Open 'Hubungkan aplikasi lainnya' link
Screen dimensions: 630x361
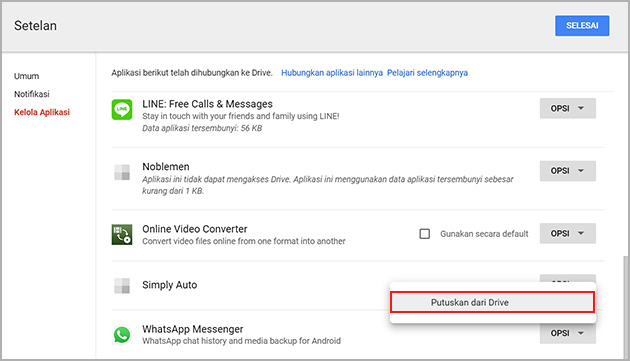click(x=332, y=73)
